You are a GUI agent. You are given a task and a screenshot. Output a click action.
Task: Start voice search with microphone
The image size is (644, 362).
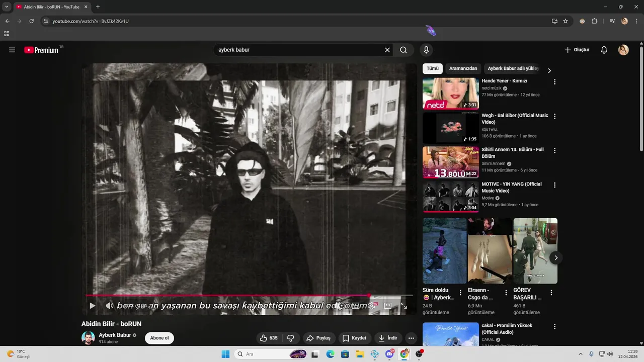point(426,50)
